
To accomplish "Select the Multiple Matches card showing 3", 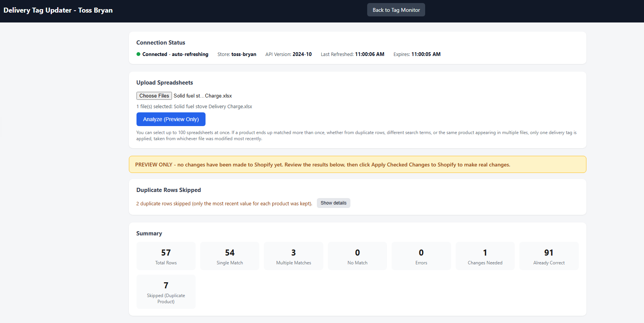I will point(294,256).
